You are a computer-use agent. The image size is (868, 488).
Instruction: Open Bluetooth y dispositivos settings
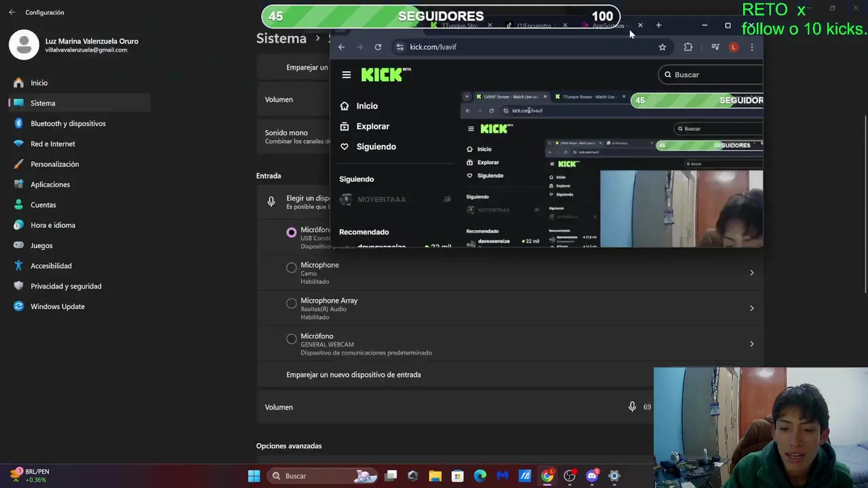pyautogui.click(x=80, y=123)
